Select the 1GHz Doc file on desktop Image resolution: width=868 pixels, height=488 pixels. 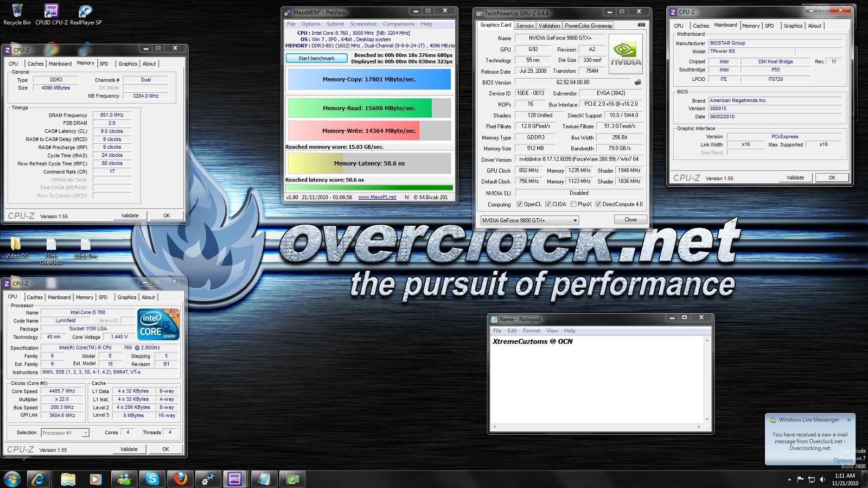pyautogui.click(x=85, y=248)
